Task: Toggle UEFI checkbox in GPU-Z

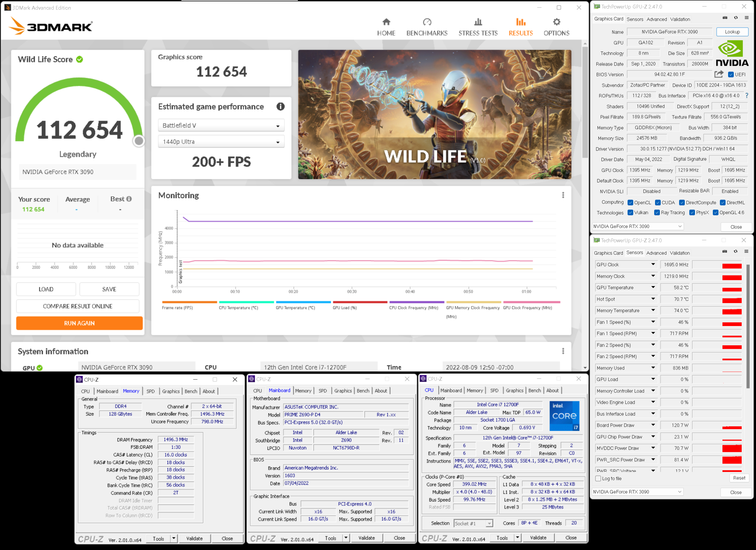Action: click(730, 74)
